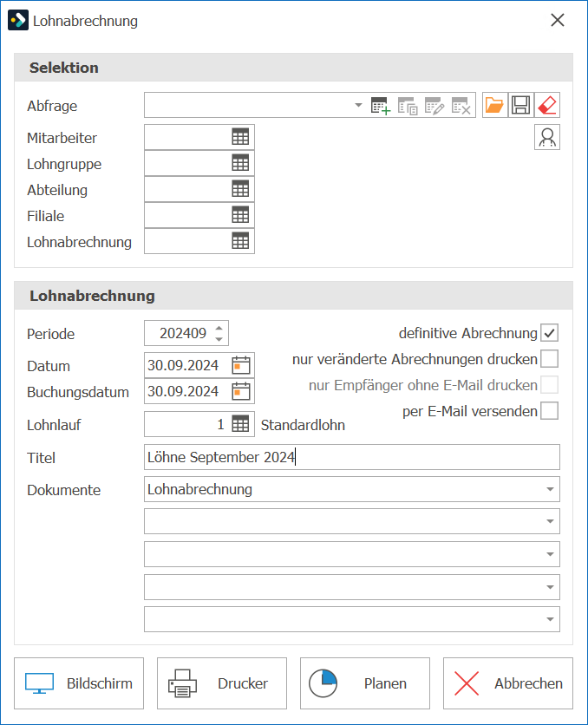The image size is (588, 725).
Task: Click the Drucker button
Action: pos(222,683)
